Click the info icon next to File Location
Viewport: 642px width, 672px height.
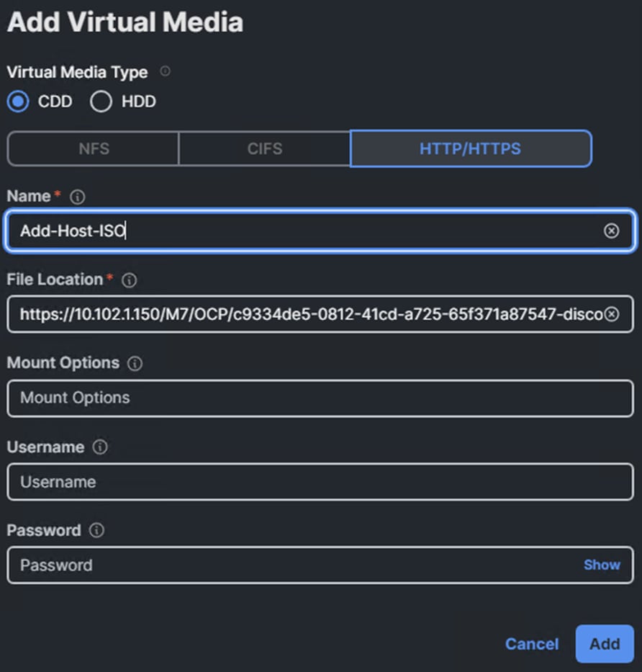(130, 280)
